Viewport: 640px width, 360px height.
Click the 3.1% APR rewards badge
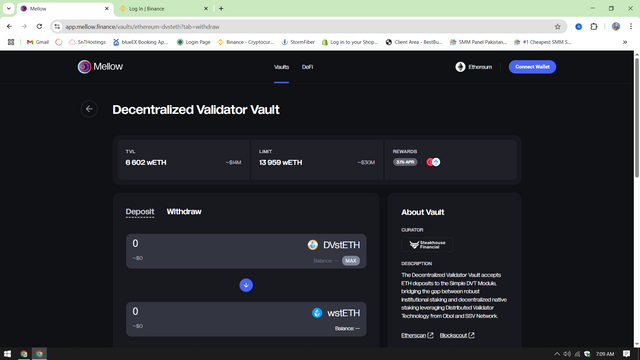405,162
